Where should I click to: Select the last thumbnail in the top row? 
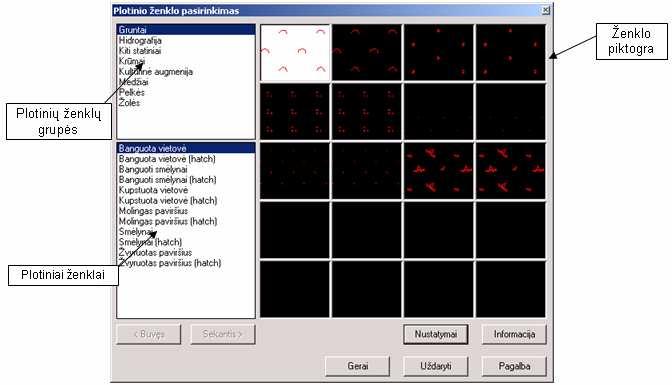(511, 52)
